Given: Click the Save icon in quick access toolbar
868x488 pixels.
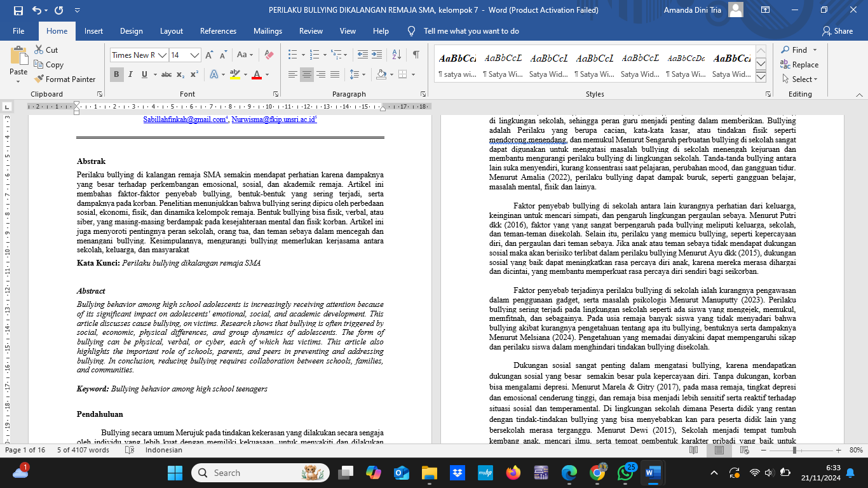Looking at the screenshot, I should click(18, 10).
